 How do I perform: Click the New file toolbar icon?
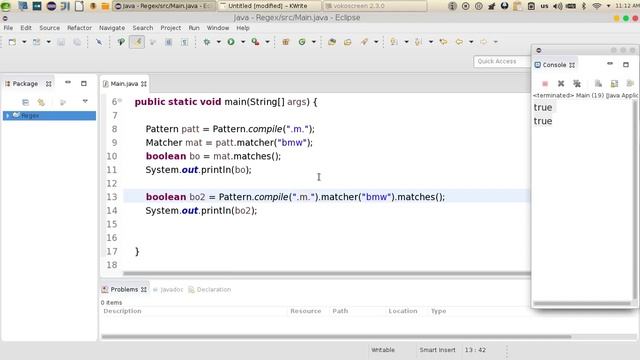(x=12, y=42)
